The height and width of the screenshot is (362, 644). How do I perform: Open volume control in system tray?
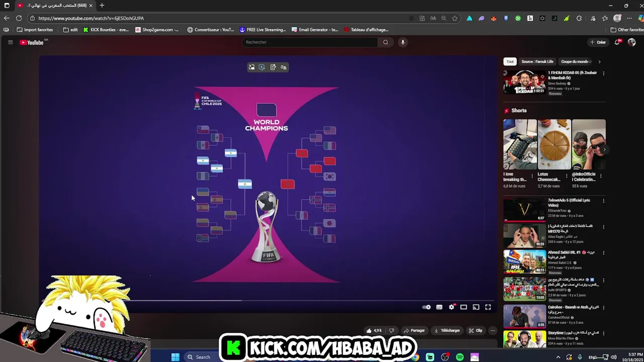(613, 357)
